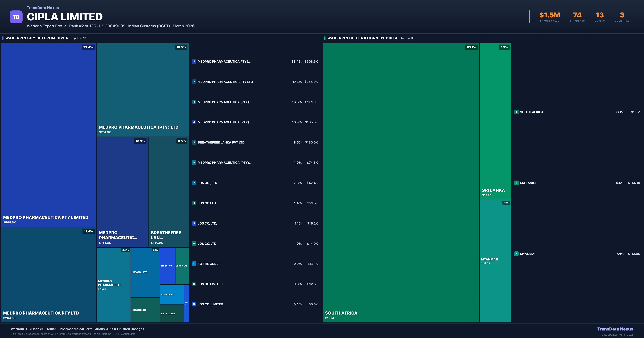Click the Sri Lanka treemap block

point(495,121)
